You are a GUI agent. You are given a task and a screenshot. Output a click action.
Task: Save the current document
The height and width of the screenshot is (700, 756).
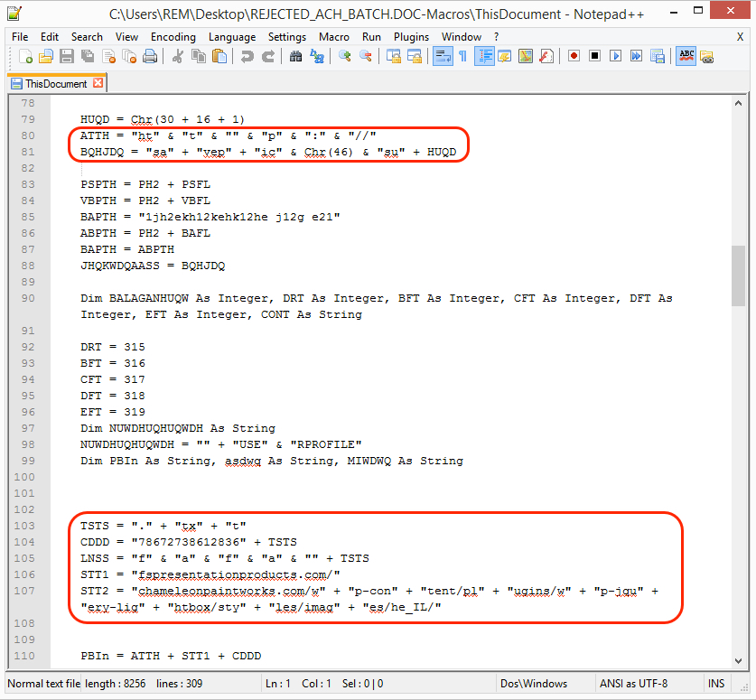pyautogui.click(x=67, y=56)
